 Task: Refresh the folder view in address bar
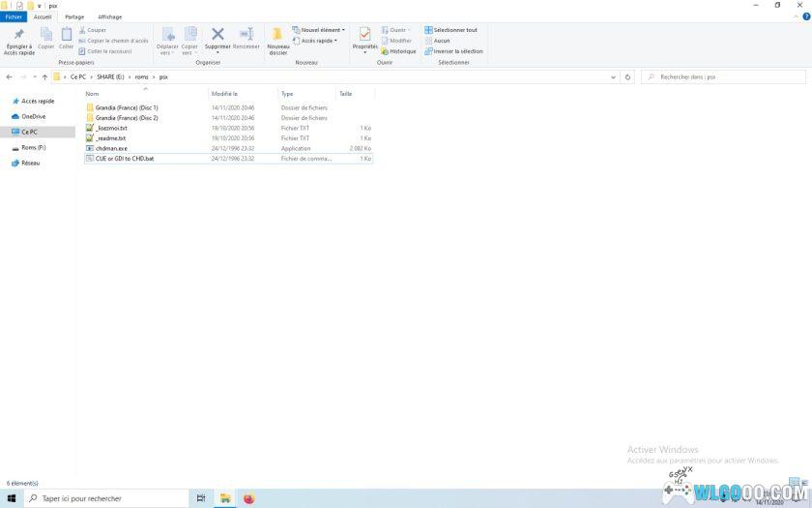(628, 76)
